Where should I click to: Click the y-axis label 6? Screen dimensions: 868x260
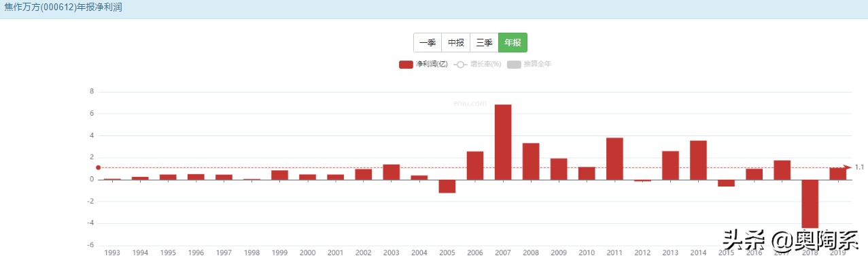(92, 114)
